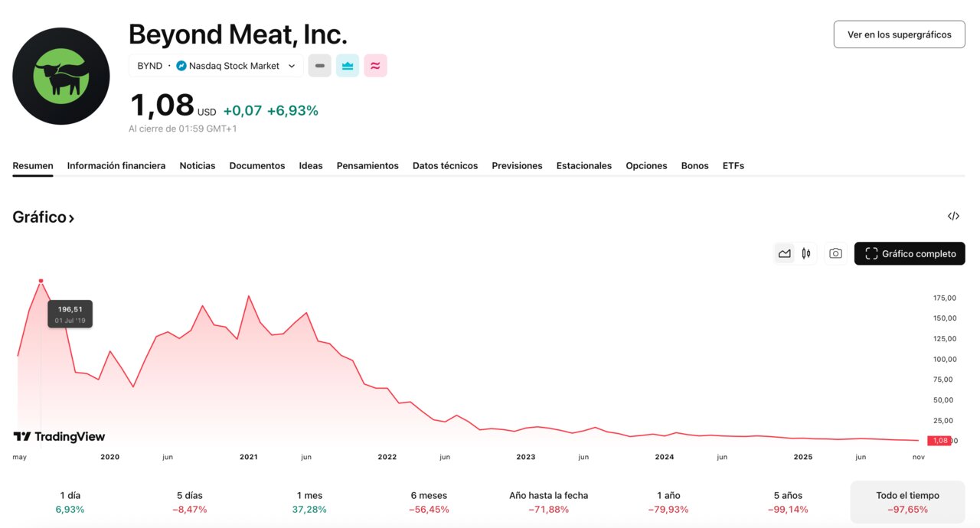Click the gray dash badge icon

(319, 66)
